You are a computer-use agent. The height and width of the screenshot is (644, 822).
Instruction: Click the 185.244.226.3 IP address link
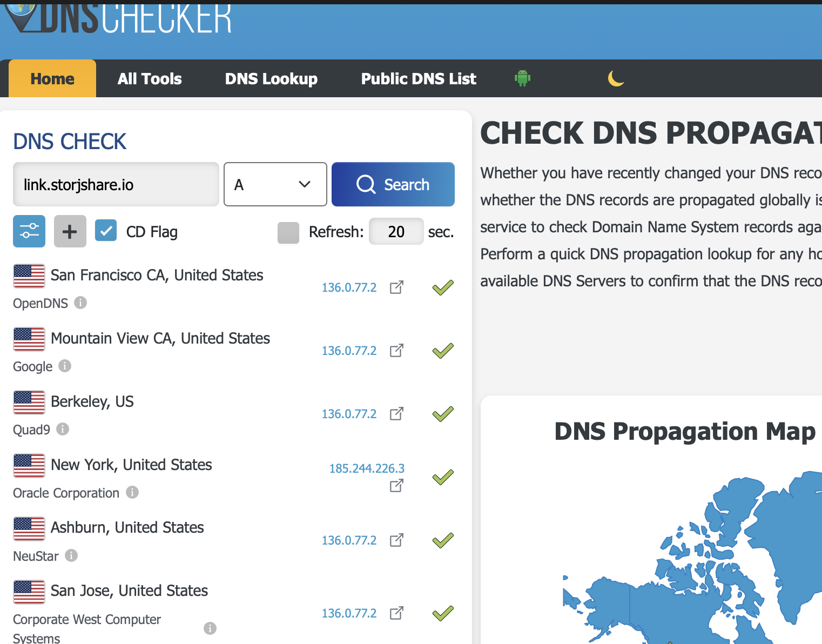(x=367, y=468)
